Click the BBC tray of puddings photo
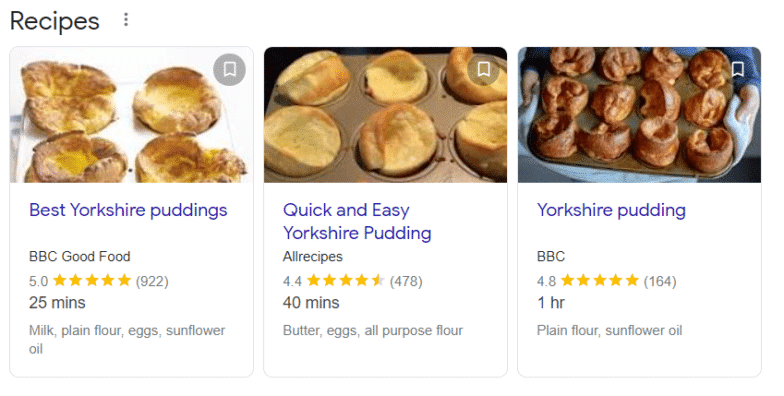This screenshot has width=784, height=396. pos(640,114)
